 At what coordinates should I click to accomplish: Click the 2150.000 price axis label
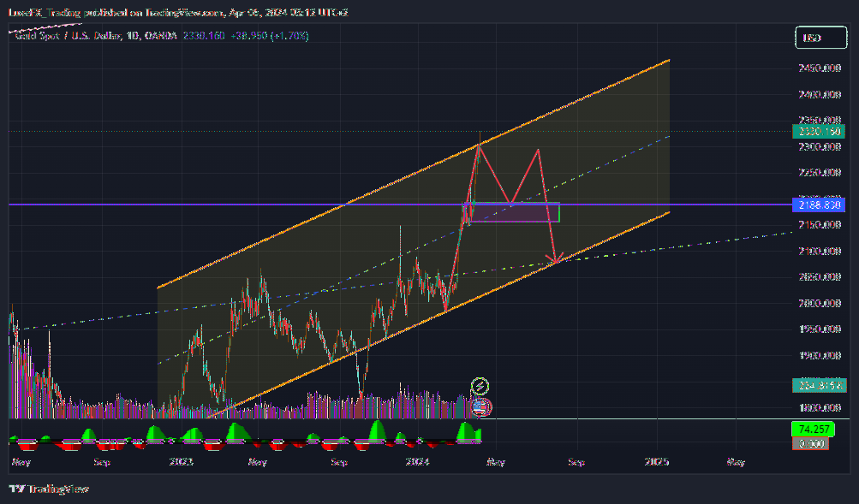pos(820,224)
